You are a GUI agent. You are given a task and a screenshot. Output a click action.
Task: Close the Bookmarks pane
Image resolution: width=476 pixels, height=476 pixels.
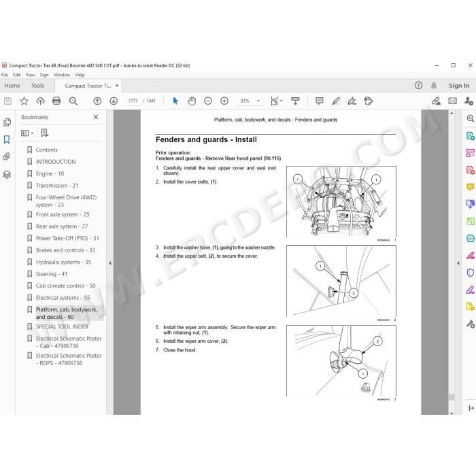pos(96,117)
